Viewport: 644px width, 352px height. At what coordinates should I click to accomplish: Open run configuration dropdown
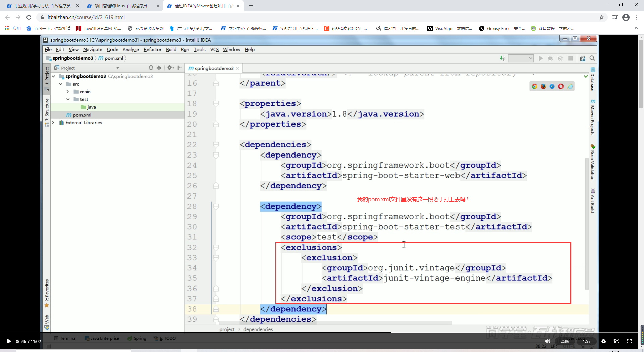click(x=521, y=58)
